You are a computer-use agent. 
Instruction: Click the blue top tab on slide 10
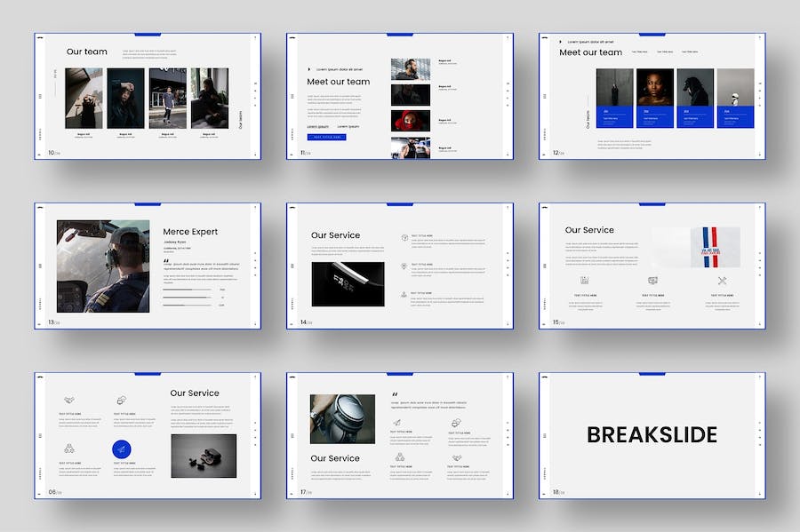coord(148,35)
